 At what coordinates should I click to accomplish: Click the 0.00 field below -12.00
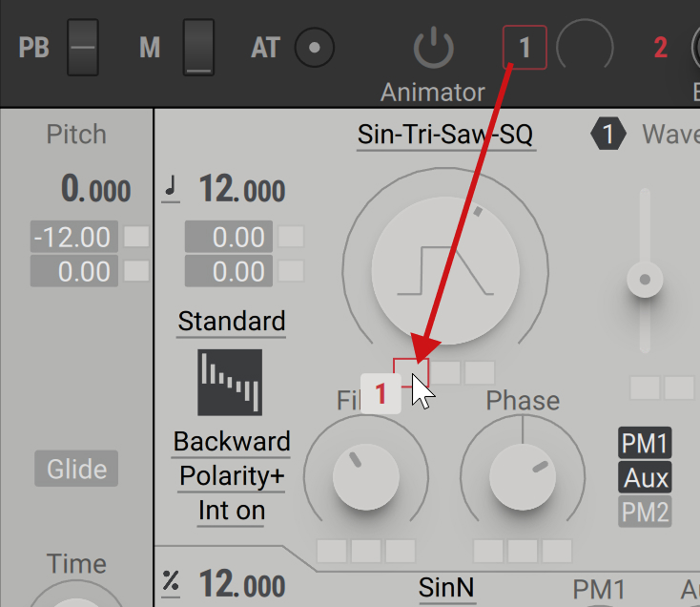pos(74,271)
